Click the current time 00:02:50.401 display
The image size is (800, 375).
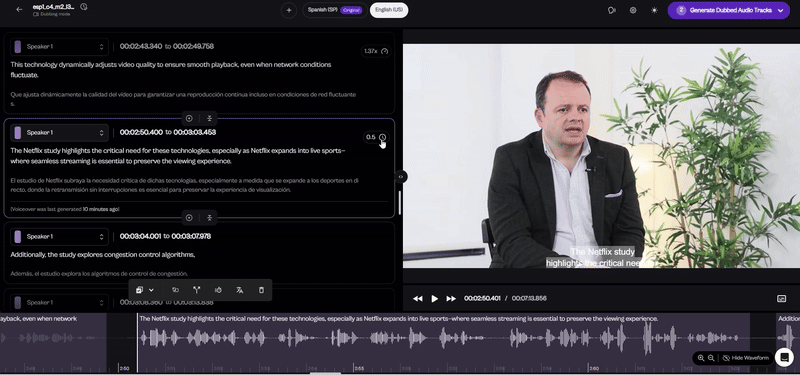click(x=482, y=298)
